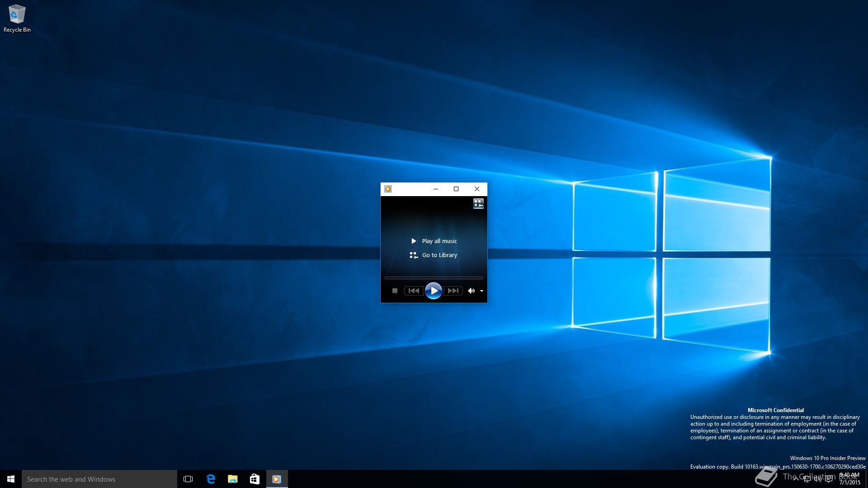This screenshot has height=488, width=868.
Task: Click the Play all music link
Action: (x=434, y=241)
